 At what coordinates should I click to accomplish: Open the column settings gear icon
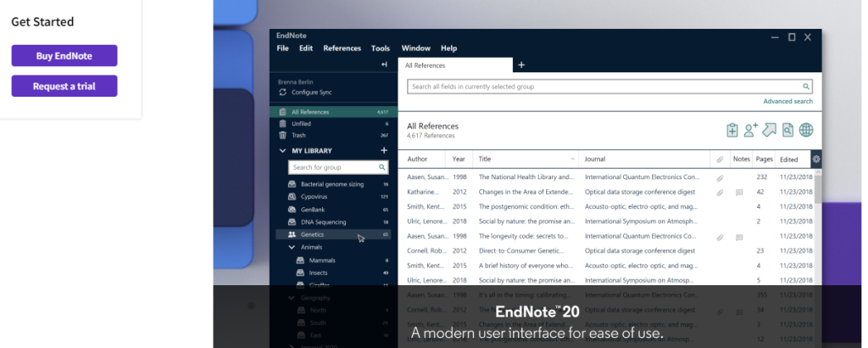[x=816, y=159]
